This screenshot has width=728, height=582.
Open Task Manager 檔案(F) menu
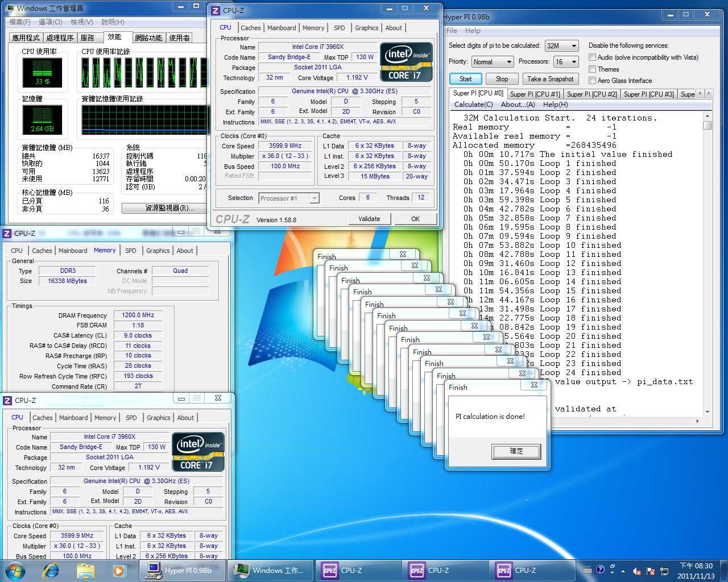[x=20, y=22]
